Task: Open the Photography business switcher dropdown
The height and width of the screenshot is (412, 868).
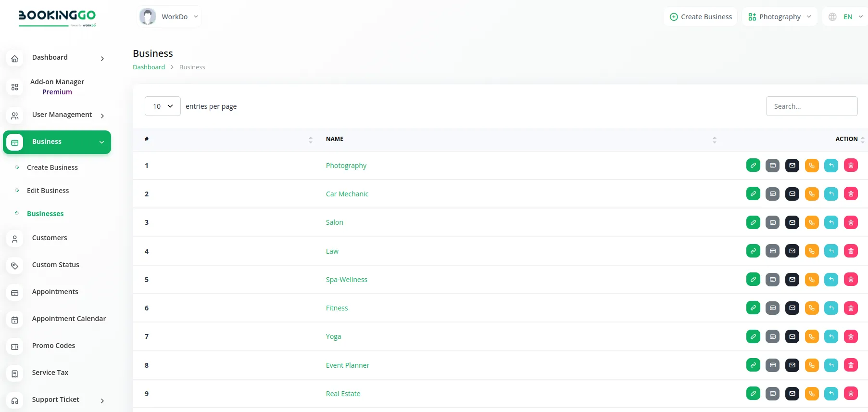Action: [x=780, y=17]
